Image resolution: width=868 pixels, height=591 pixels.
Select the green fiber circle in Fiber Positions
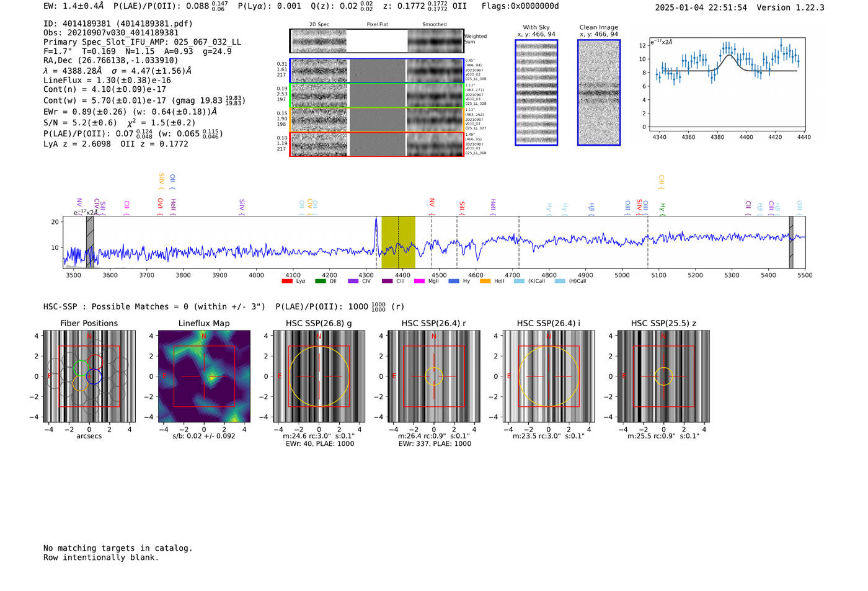click(x=81, y=368)
